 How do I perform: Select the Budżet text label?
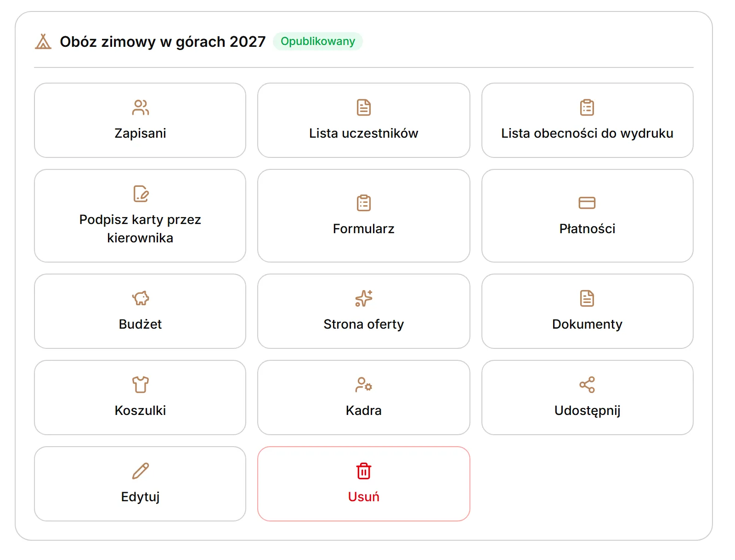[x=140, y=324]
